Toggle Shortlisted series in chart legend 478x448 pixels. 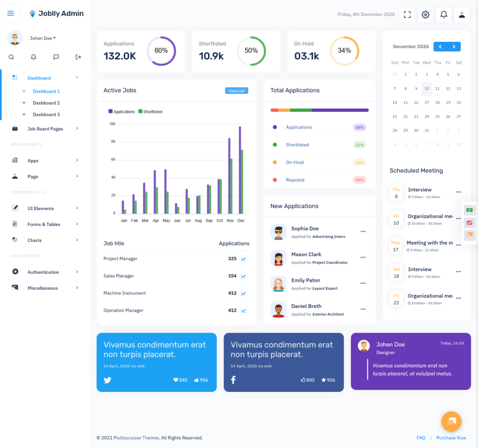(x=150, y=112)
